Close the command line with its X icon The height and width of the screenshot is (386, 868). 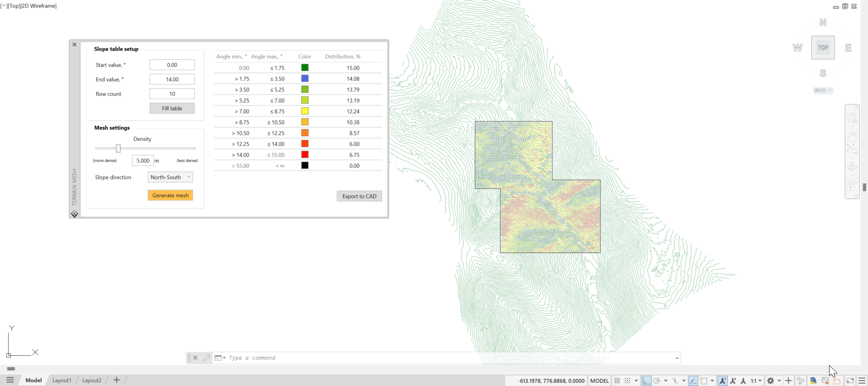pyautogui.click(x=196, y=358)
